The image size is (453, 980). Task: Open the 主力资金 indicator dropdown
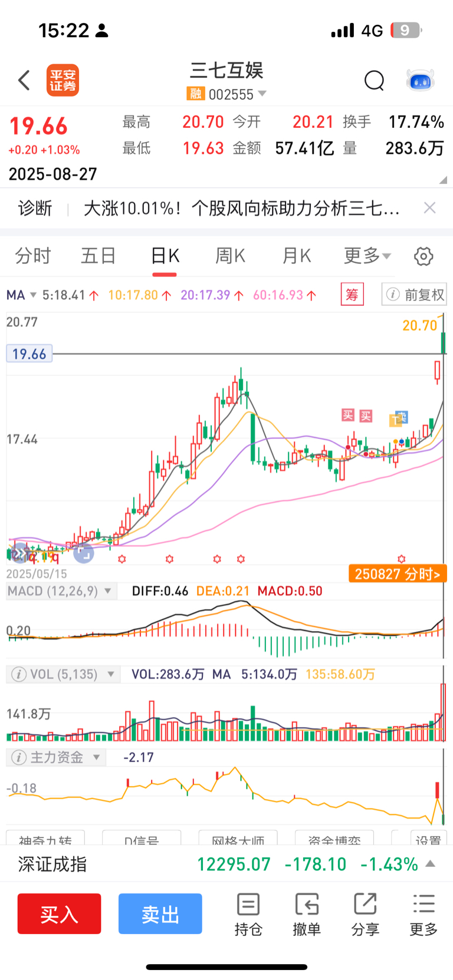pyautogui.click(x=97, y=757)
